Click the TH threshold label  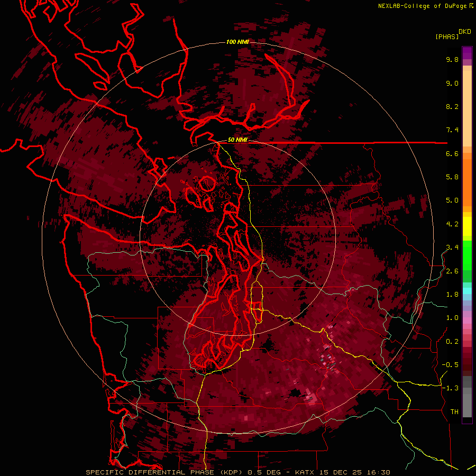(x=454, y=412)
